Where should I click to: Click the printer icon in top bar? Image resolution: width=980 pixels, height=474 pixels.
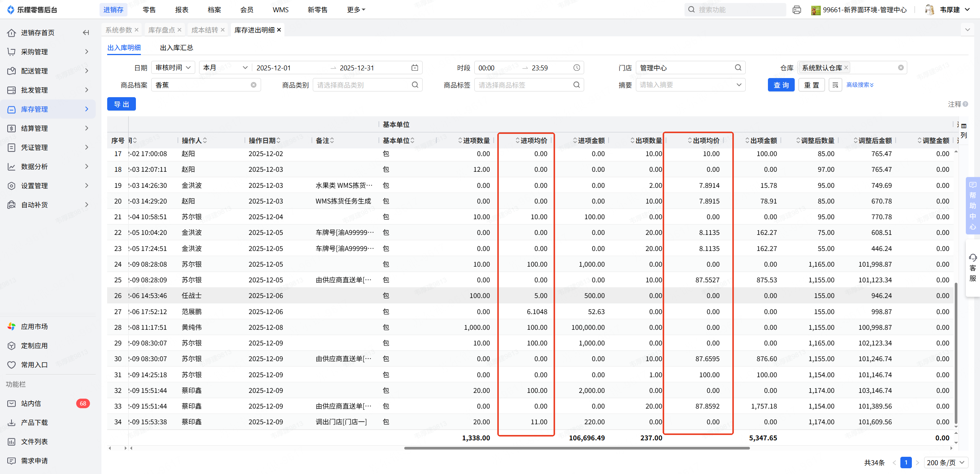(797, 10)
